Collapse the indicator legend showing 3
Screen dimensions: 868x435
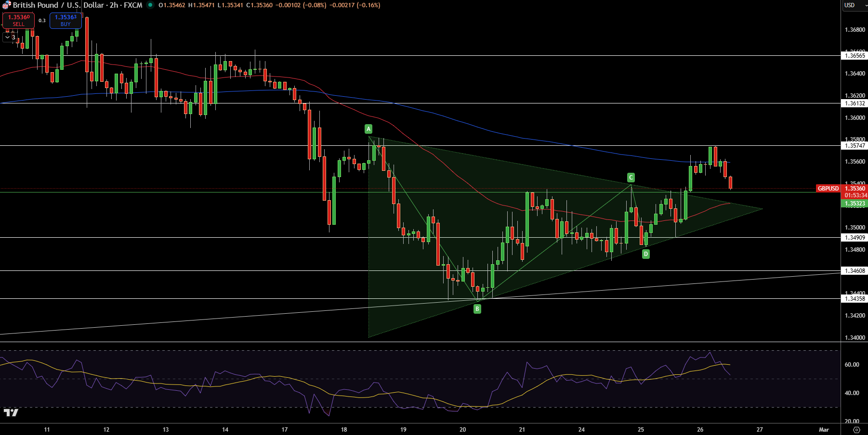[10, 37]
